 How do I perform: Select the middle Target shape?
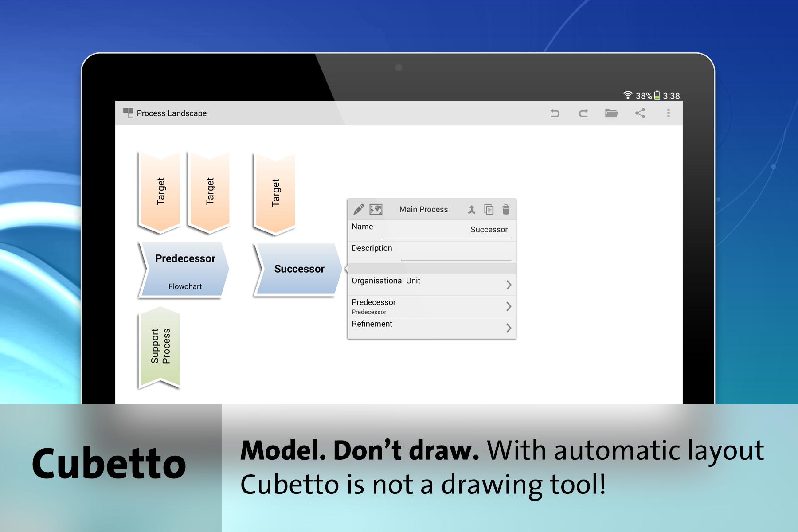(x=209, y=192)
